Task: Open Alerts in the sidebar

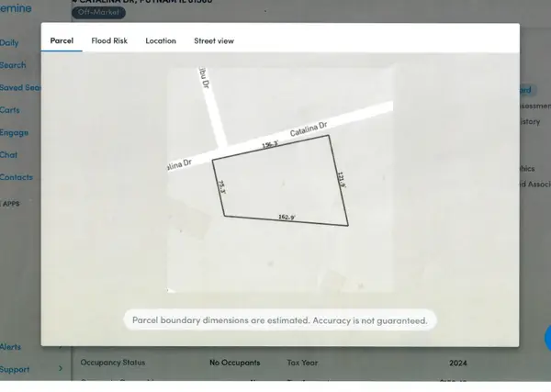Action: tap(10, 347)
